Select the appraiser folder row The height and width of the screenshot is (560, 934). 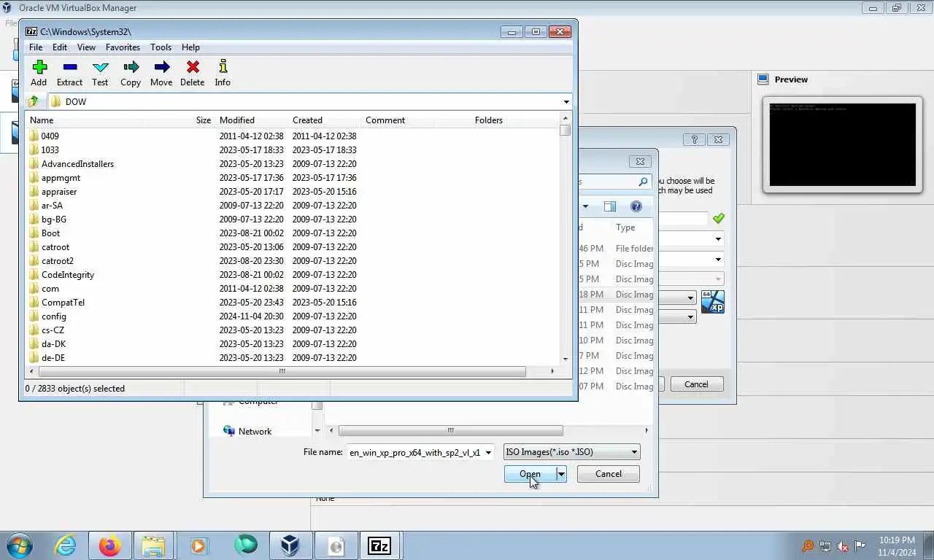292,192
